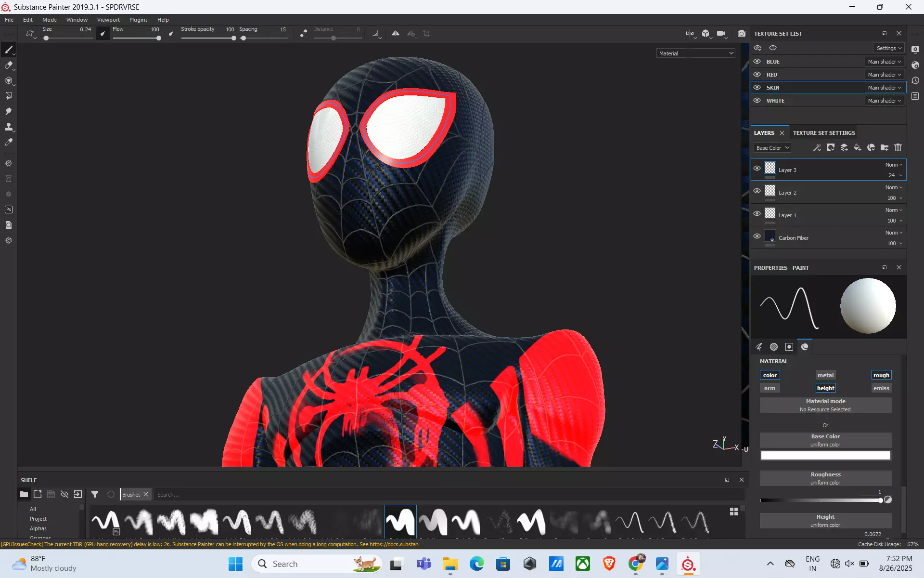The height and width of the screenshot is (578, 924).
Task: Open the Material viewport mode dropdown
Action: [x=696, y=53]
